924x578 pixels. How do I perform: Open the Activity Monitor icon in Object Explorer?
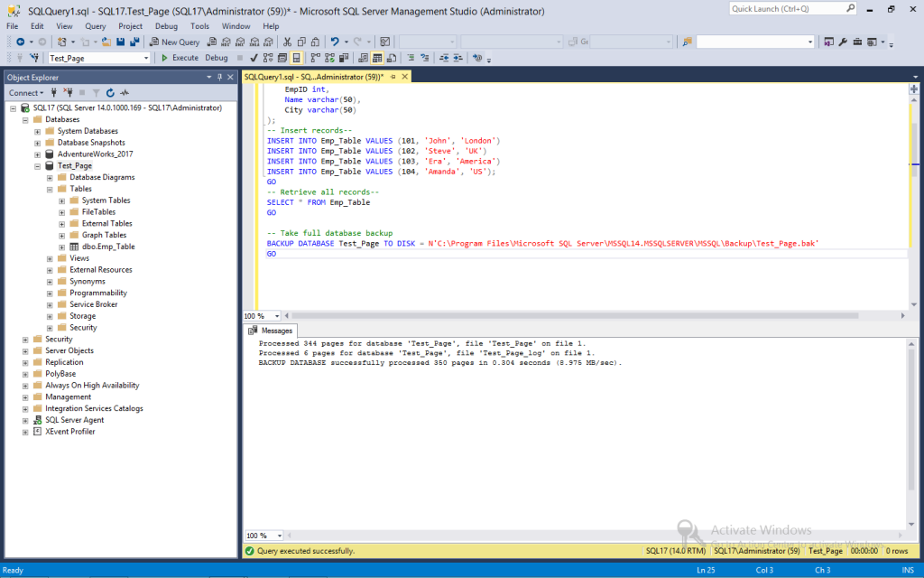click(125, 93)
